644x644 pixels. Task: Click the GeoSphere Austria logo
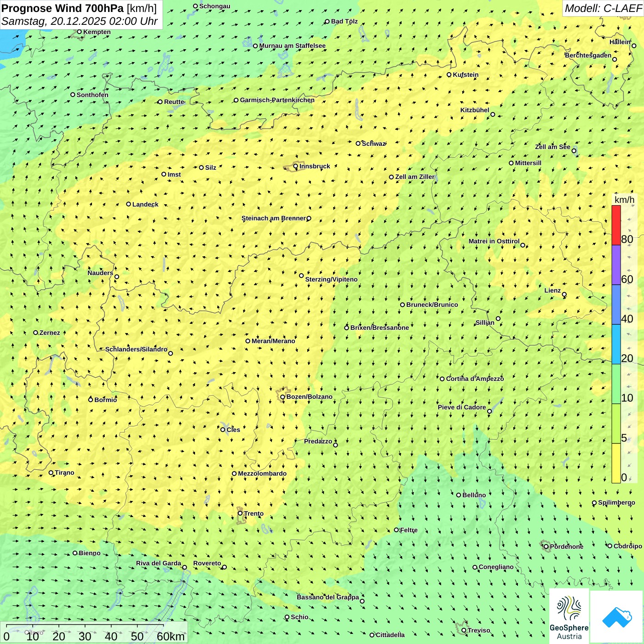click(569, 616)
